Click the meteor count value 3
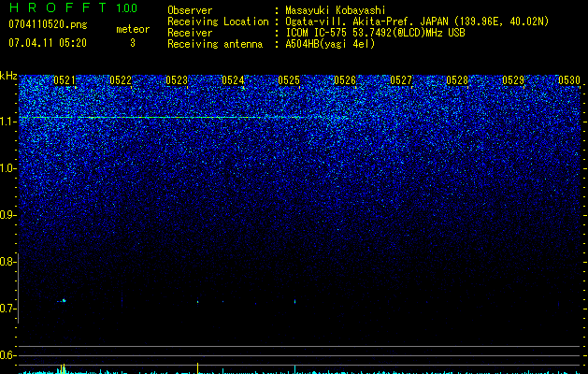Image resolution: width=588 pixels, height=374 pixels. [133, 43]
